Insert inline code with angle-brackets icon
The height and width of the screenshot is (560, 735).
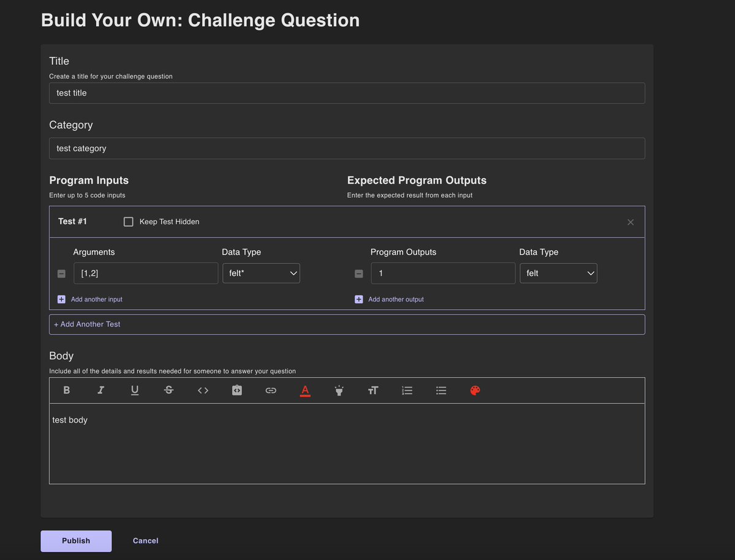[x=203, y=390]
